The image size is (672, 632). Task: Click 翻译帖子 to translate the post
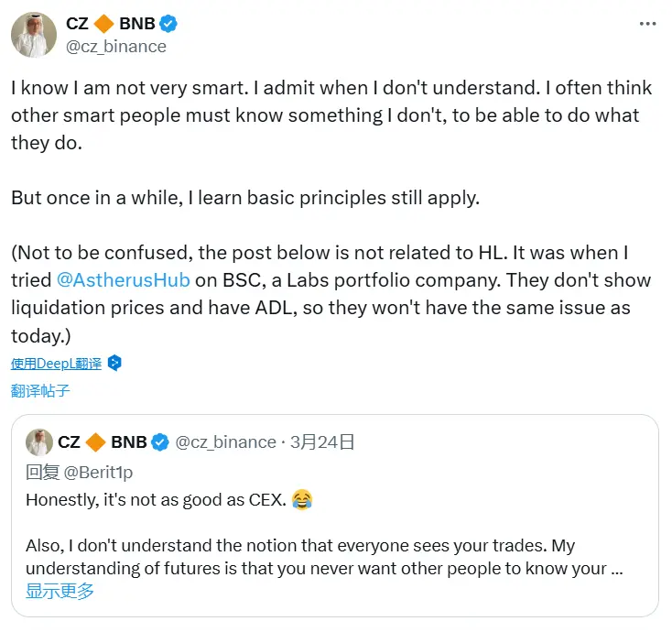(x=40, y=390)
